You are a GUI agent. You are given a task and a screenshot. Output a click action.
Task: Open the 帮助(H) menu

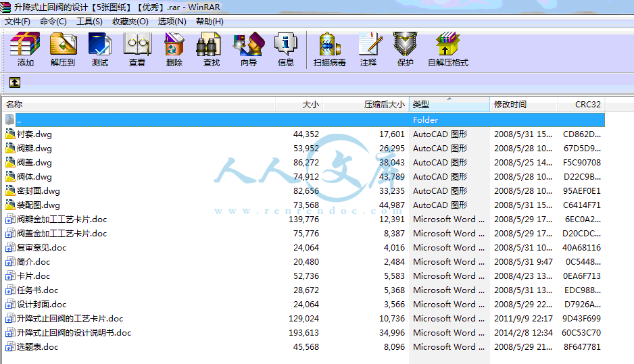point(210,22)
